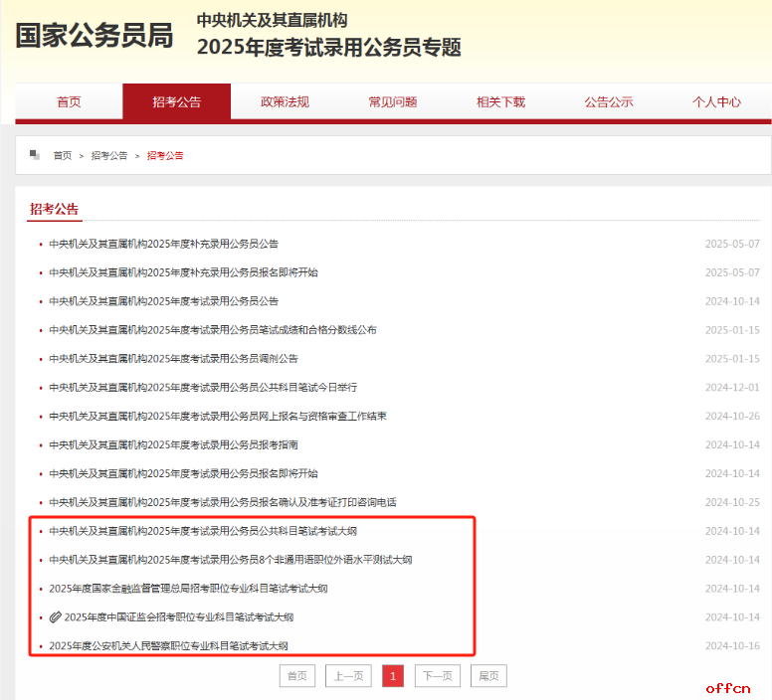Click grey 招考公告 breadcrumb link

tap(109, 155)
